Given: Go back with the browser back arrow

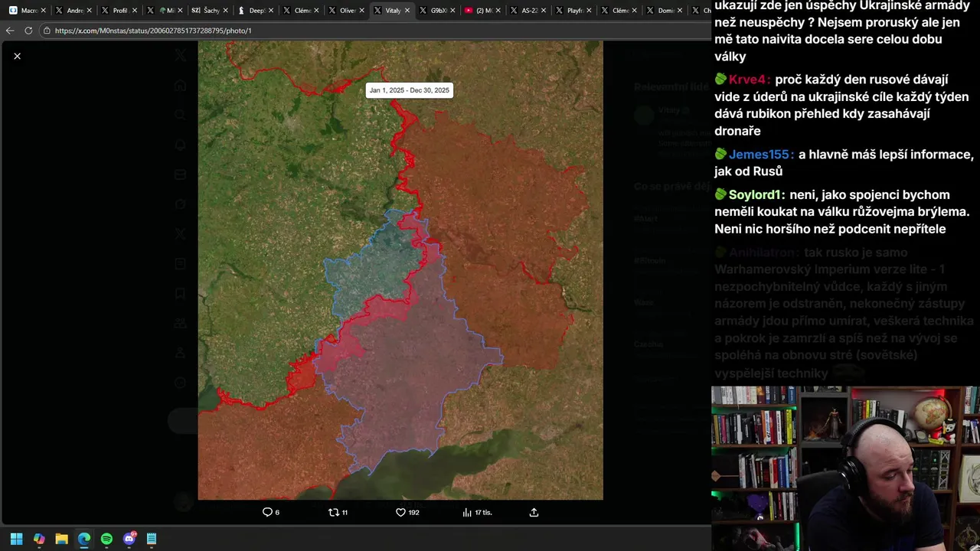Looking at the screenshot, I should point(10,31).
